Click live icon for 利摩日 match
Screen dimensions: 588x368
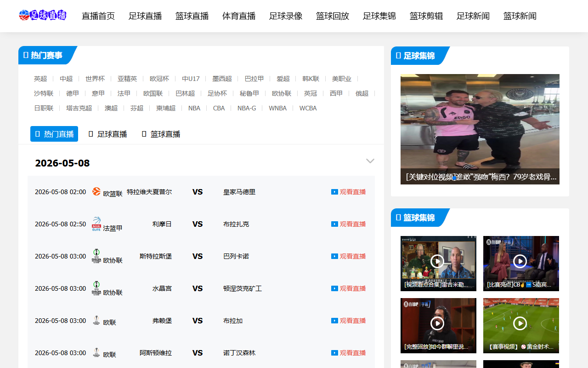click(x=334, y=224)
